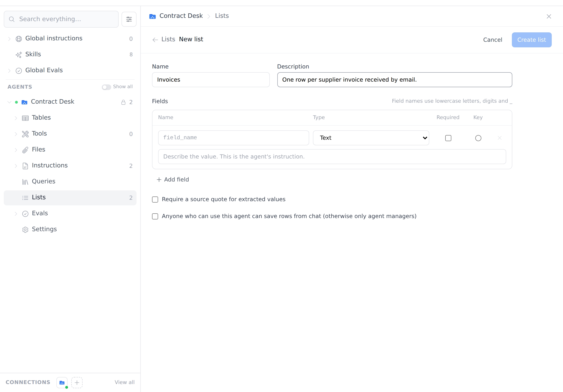Click View all connections link
The height and width of the screenshot is (392, 563).
coord(125,382)
